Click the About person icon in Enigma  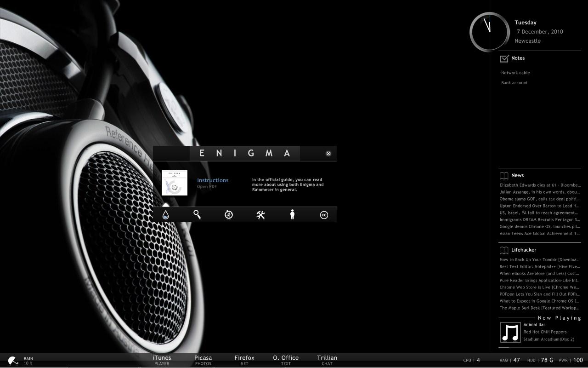coord(292,214)
